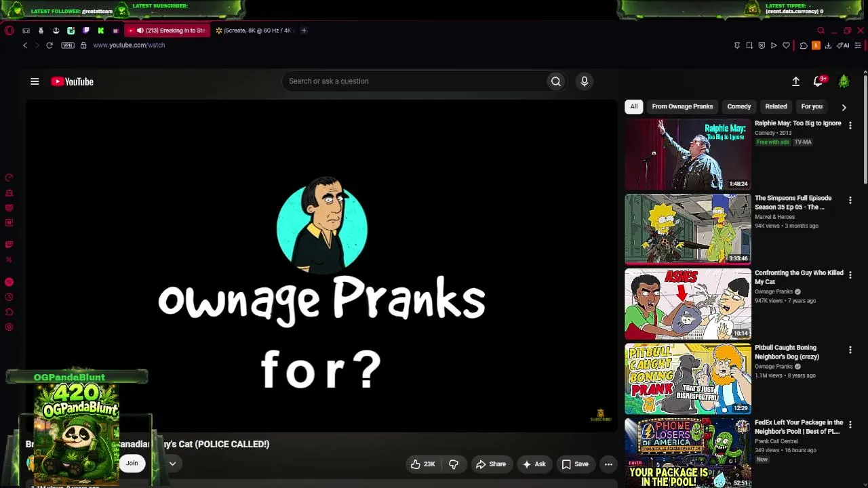Open the YouTube account avatar menu

coord(844,81)
